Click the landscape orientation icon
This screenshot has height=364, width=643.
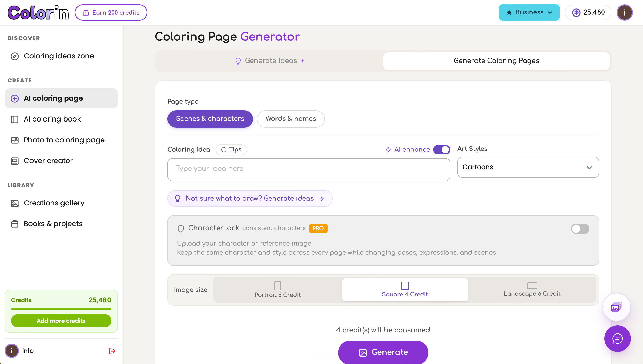tap(532, 285)
